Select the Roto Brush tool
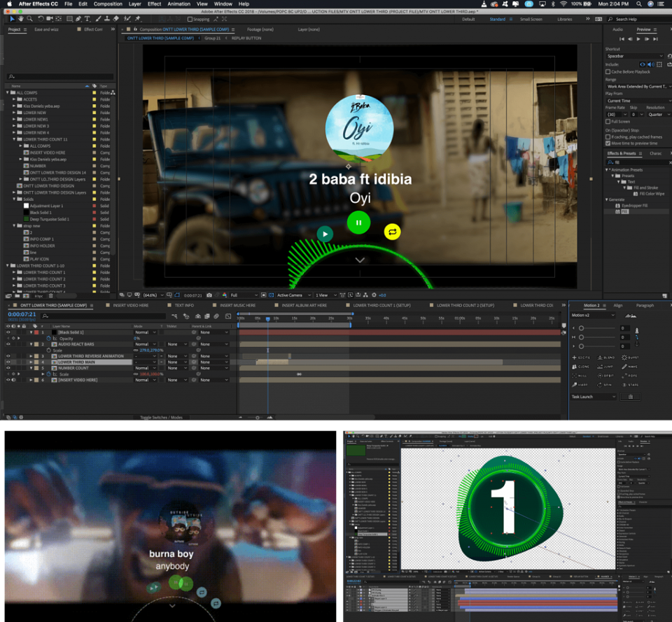This screenshot has height=622, width=672. click(127, 19)
